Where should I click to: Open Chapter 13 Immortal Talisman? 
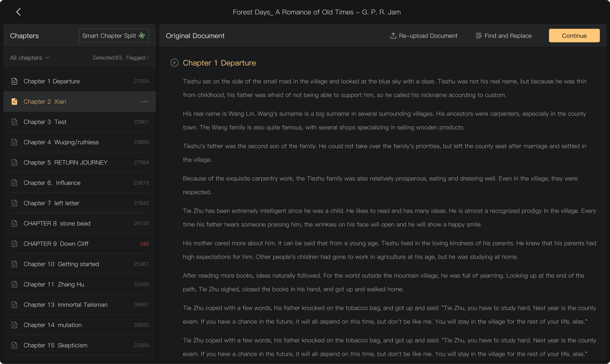[80, 305]
